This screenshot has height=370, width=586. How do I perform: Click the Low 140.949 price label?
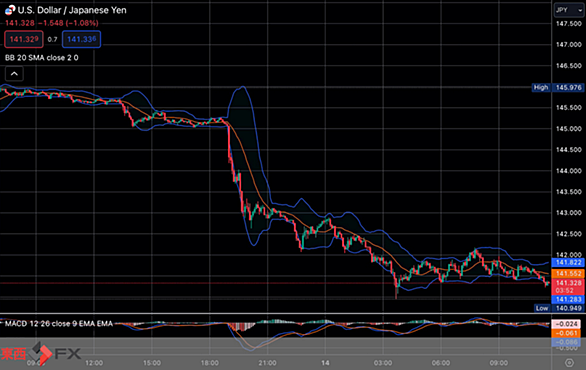pos(559,308)
